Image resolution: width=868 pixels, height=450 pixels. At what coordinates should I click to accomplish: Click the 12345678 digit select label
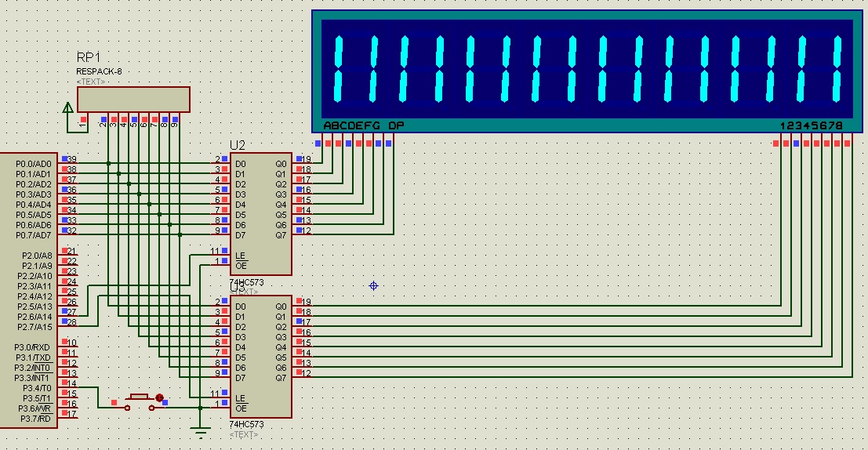812,125
